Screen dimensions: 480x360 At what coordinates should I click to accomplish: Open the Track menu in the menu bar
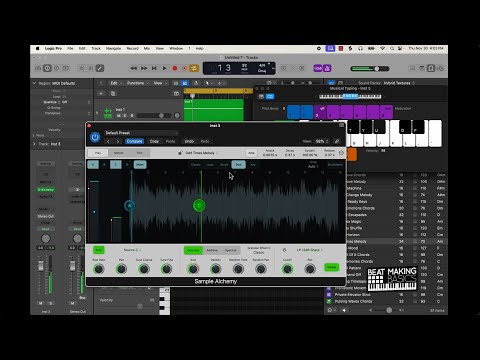pos(96,49)
